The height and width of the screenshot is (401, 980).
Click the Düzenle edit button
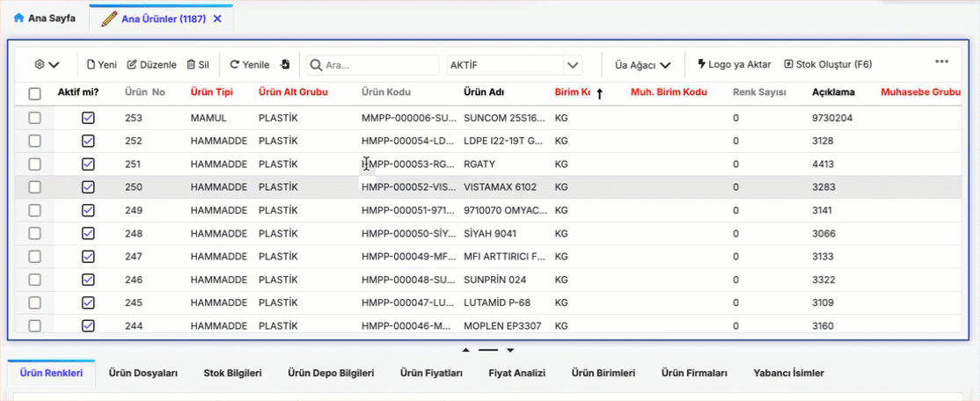click(x=152, y=64)
